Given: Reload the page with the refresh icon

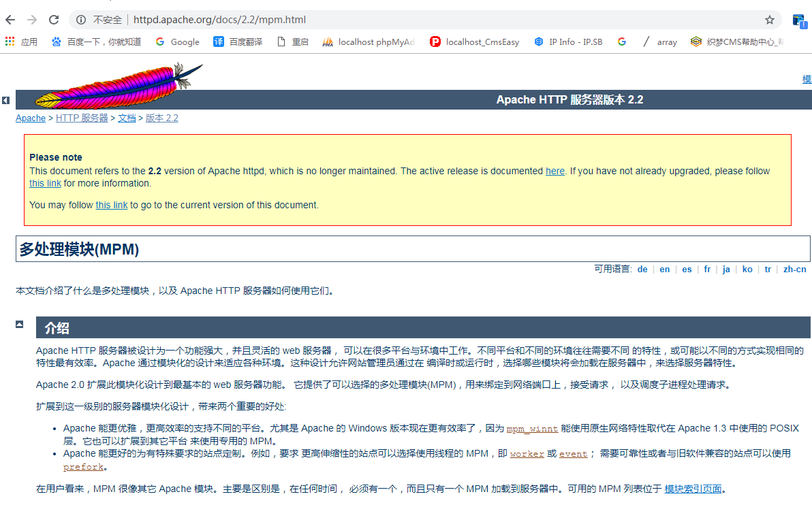Looking at the screenshot, I should click(54, 20).
